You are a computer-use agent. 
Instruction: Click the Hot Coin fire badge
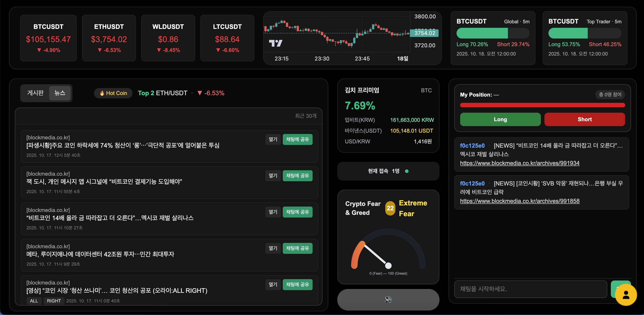113,93
